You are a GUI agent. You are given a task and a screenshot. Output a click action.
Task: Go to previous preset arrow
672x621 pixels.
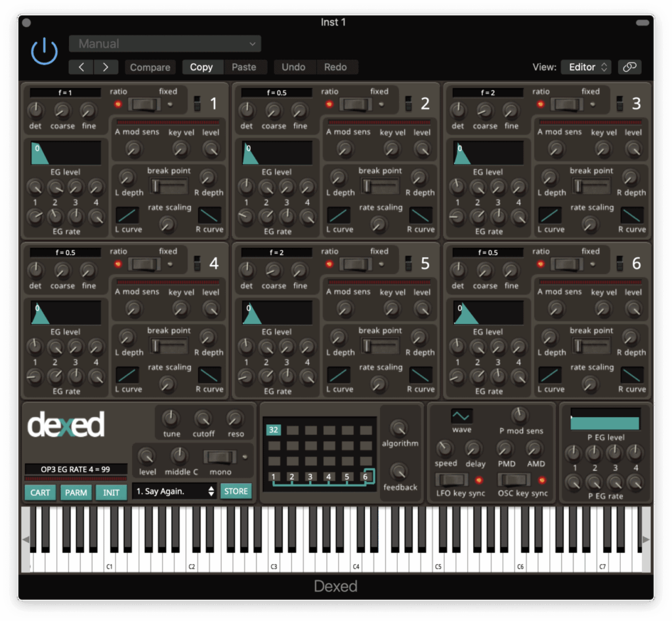coord(81,68)
